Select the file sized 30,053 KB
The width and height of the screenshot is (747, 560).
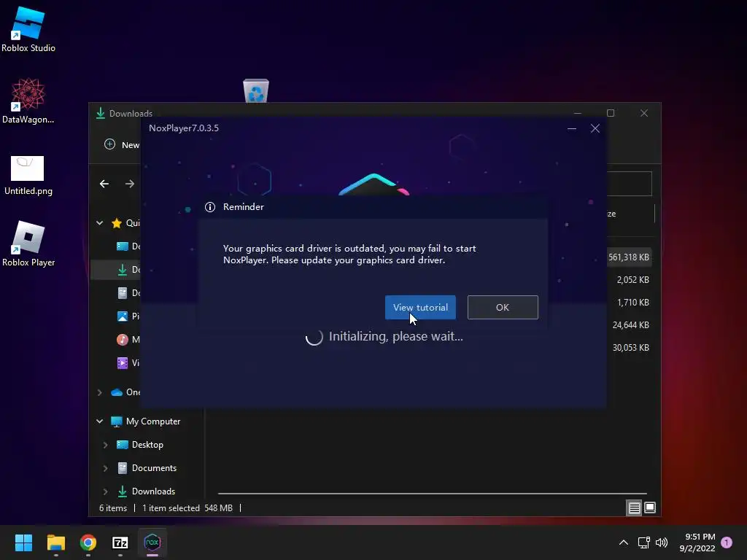pos(631,348)
